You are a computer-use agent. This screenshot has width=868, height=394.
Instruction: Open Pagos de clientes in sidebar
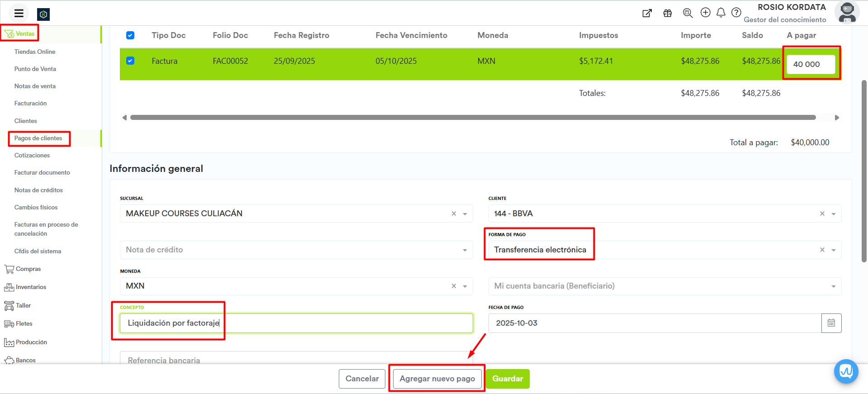[38, 138]
